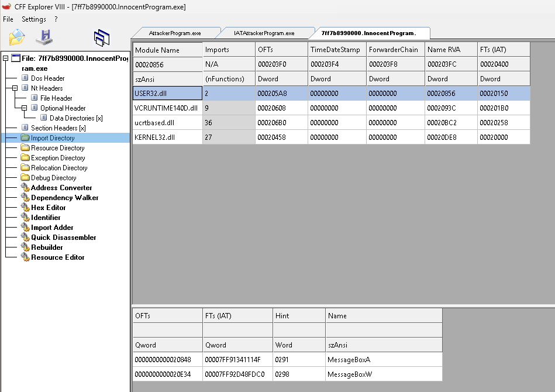Click the Exception Directory folder icon
The height and width of the screenshot is (392, 555).
click(x=25, y=157)
